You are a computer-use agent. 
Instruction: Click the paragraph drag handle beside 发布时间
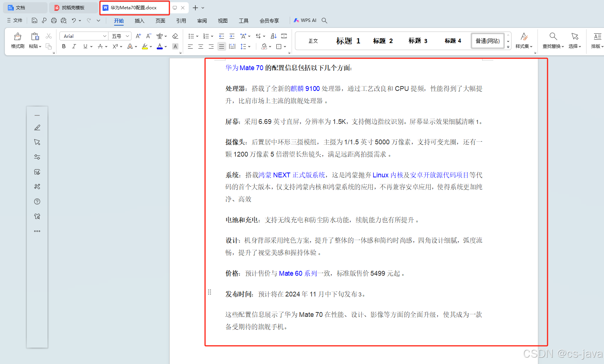click(210, 292)
